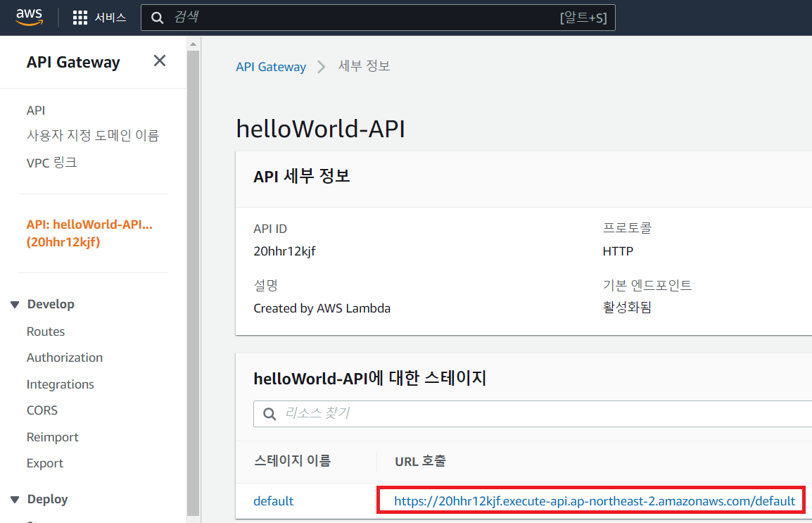This screenshot has height=523, width=812.
Task: Collapse the Deploy section
Action: click(x=15, y=500)
